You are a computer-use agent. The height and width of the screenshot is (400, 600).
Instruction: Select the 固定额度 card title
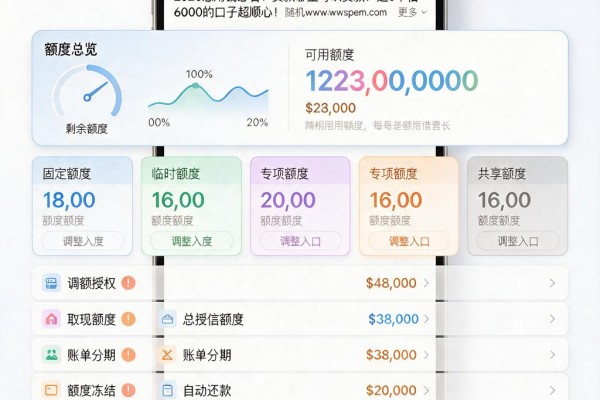(67, 174)
